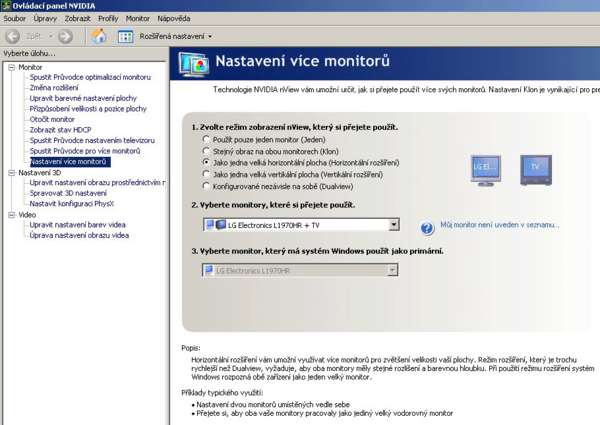Collapse the Nastavení 3D tree section
600x425 pixels.
(x=11, y=173)
